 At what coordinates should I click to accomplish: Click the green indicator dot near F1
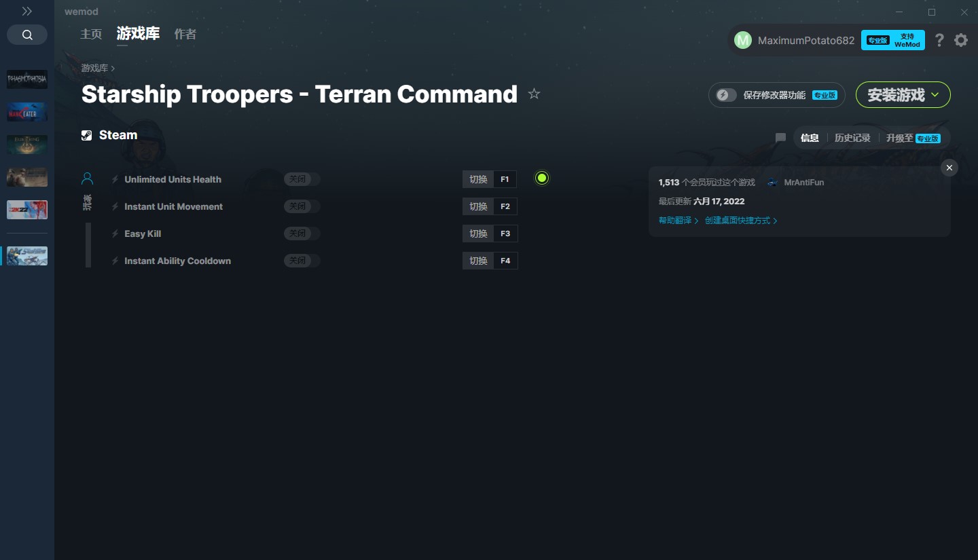point(541,178)
